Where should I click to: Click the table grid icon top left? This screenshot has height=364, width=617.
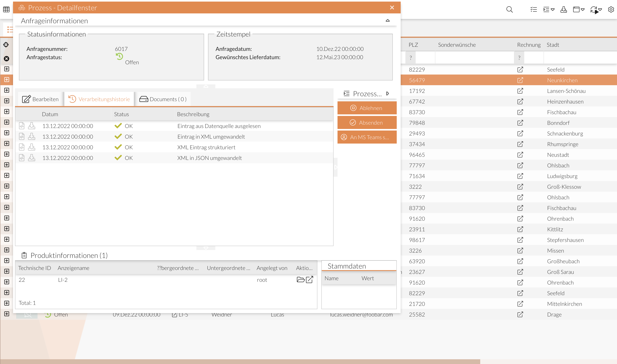tap(6, 10)
